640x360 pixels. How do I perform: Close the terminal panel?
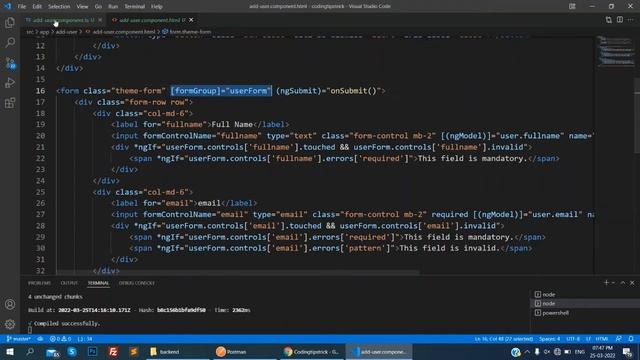pos(632,282)
